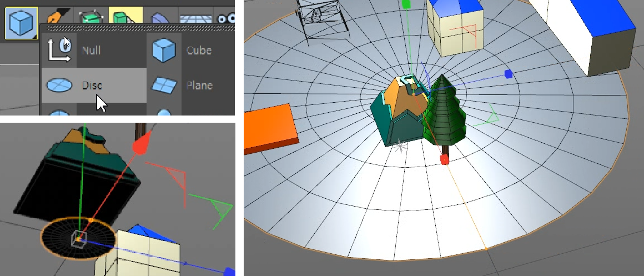644x276 pixels.
Task: Choose Cube from the primitives menu
Action: (x=190, y=51)
